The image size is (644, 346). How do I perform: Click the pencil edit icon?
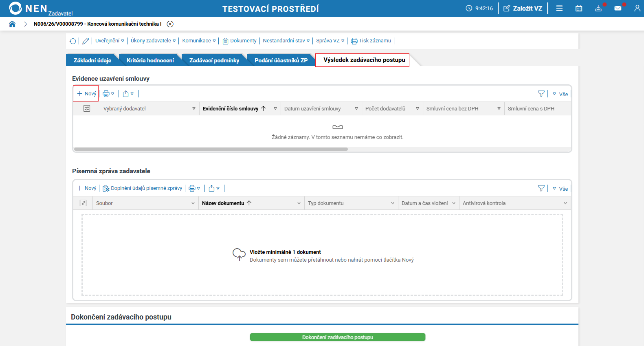86,41
